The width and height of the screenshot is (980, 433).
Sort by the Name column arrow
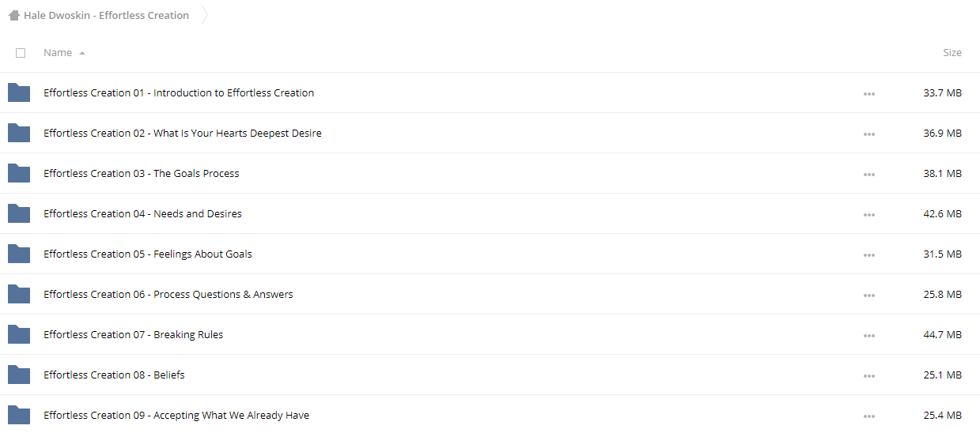click(82, 53)
